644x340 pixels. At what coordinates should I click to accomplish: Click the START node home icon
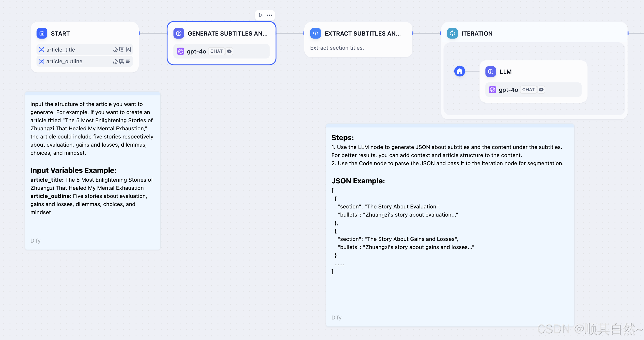click(42, 33)
